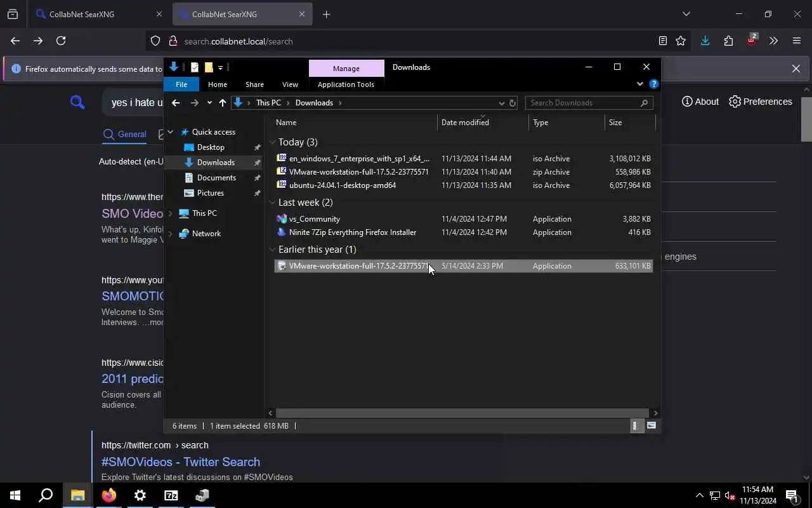Show hidden system tray icons
The height and width of the screenshot is (508, 812).
699,495
